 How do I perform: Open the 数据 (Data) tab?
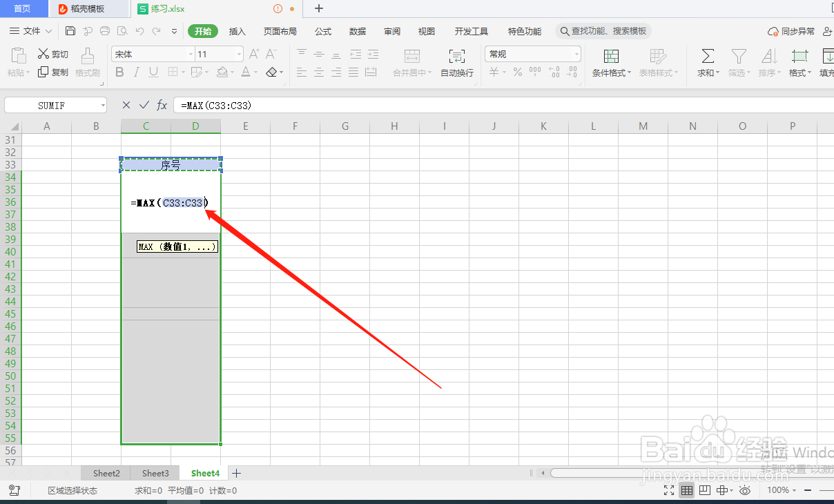pyautogui.click(x=358, y=31)
